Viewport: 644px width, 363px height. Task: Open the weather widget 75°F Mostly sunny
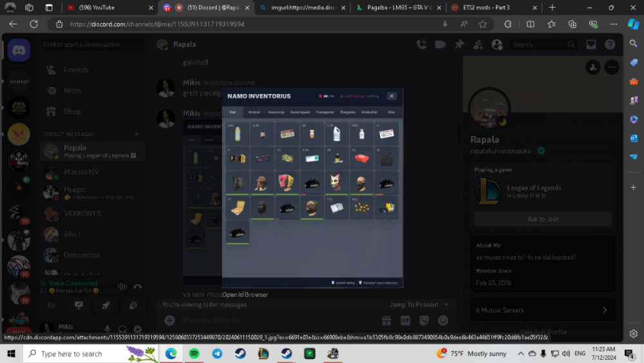coord(471,353)
